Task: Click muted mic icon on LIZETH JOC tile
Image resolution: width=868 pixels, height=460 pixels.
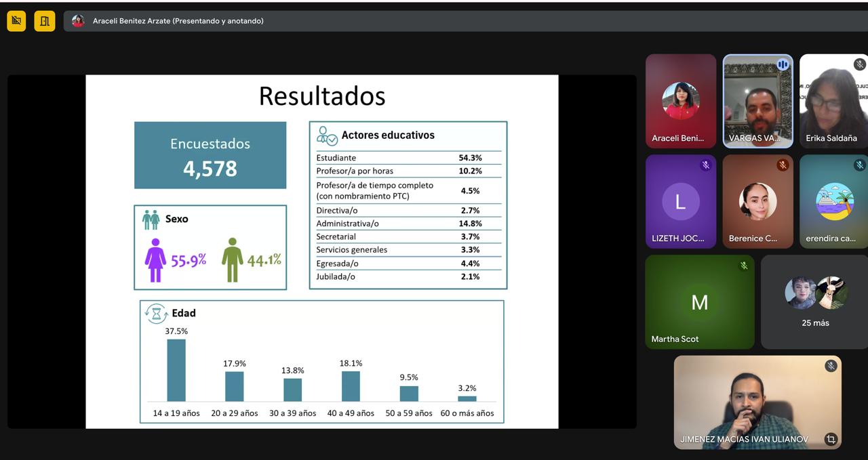Action: 705,165
